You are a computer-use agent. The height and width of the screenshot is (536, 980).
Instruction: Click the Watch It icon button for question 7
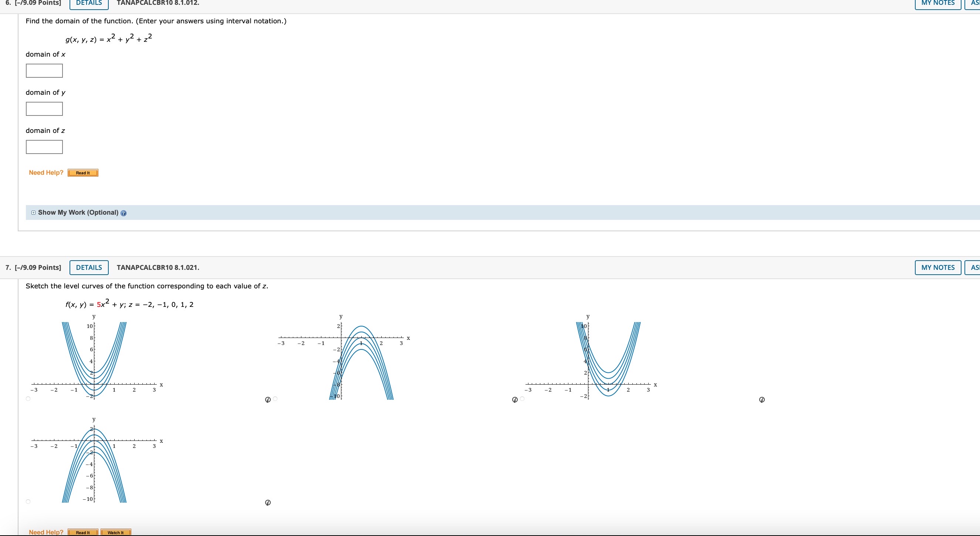[x=116, y=532]
